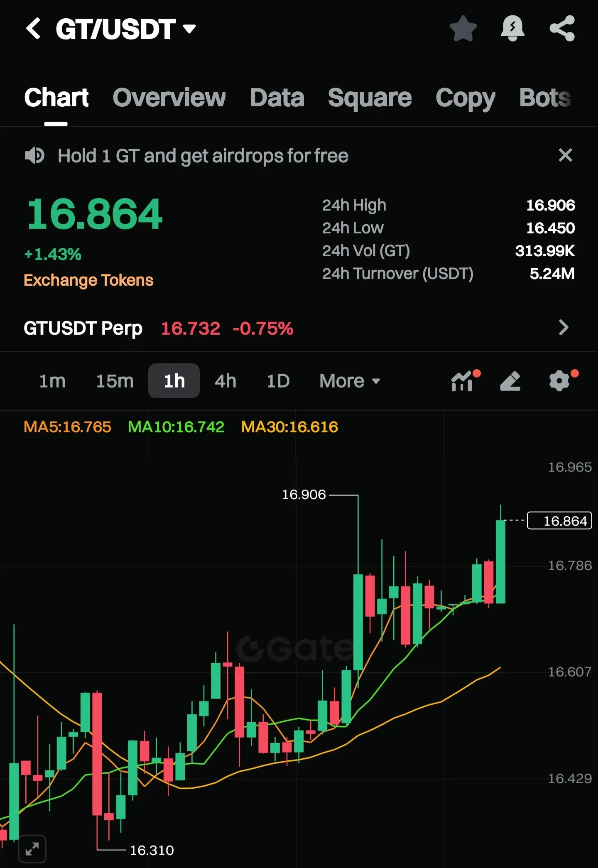Tap the MA5:16.765 indicator label

coord(67,427)
